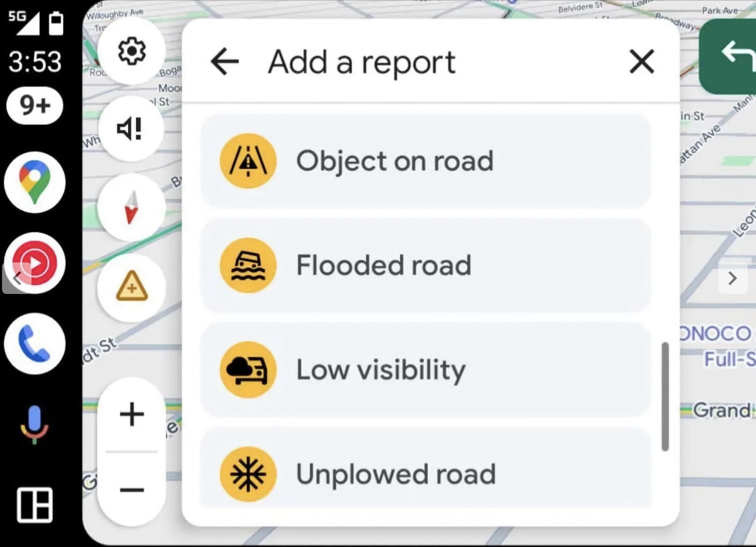The width and height of the screenshot is (756, 547).
Task: Toggle alerts-only sound mode
Action: (131, 129)
